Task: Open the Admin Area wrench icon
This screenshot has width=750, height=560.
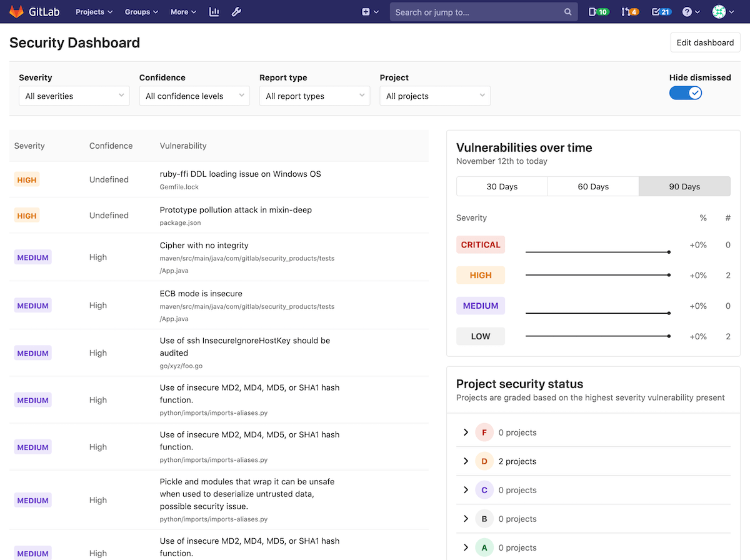Action: tap(236, 11)
